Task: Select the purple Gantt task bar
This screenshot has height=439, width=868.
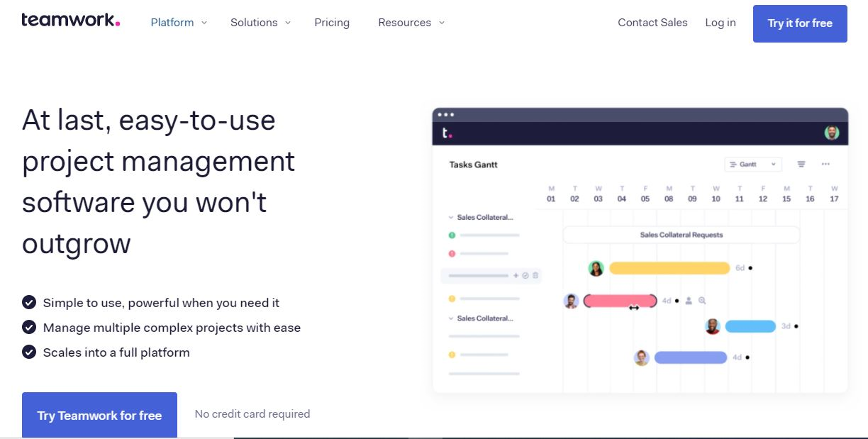Action: pos(691,357)
